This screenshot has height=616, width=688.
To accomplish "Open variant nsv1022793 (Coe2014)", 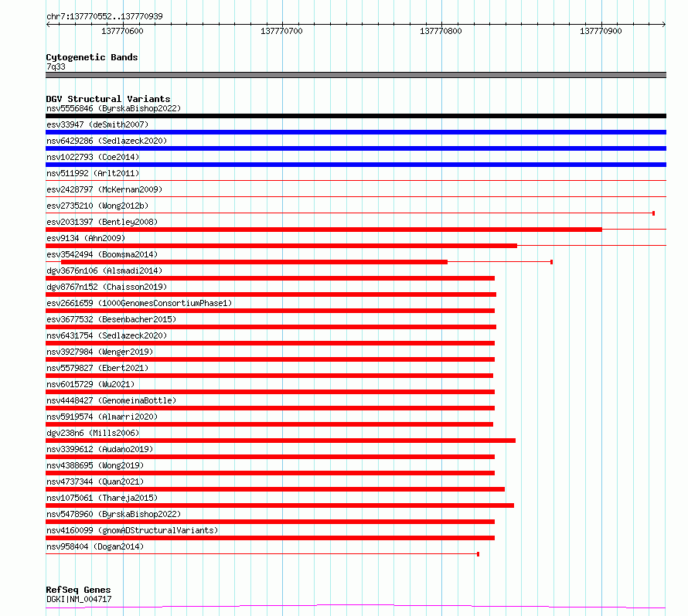I will 93,157.
